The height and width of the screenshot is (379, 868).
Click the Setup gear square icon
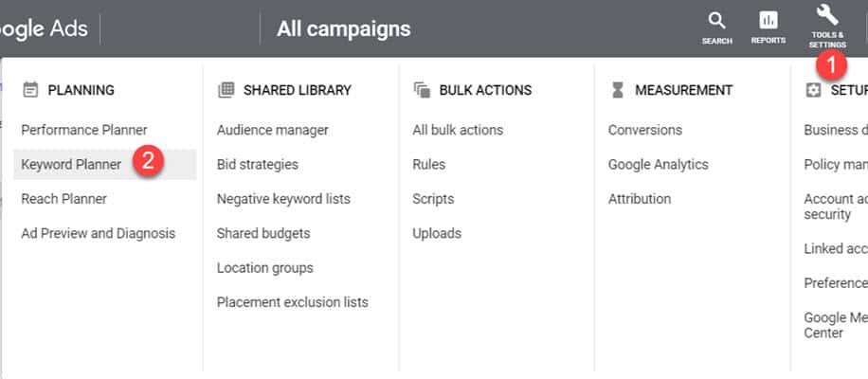coord(813,90)
